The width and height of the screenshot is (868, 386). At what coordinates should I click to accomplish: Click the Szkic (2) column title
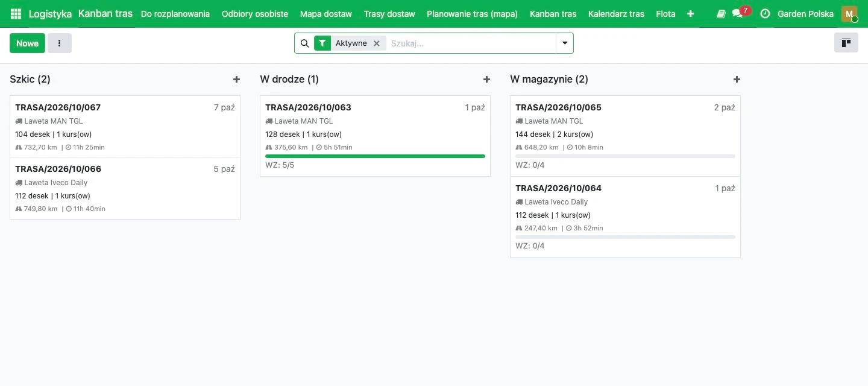(30, 79)
